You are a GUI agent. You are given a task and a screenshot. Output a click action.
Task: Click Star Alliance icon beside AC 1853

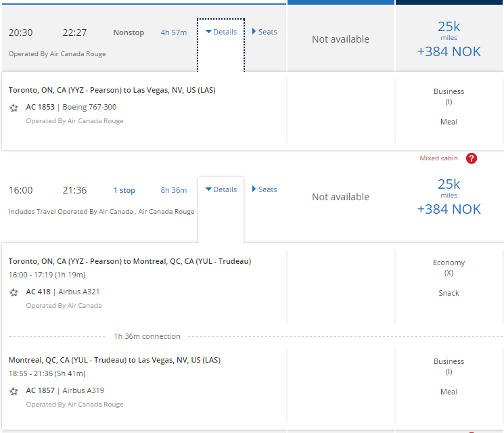14,108
